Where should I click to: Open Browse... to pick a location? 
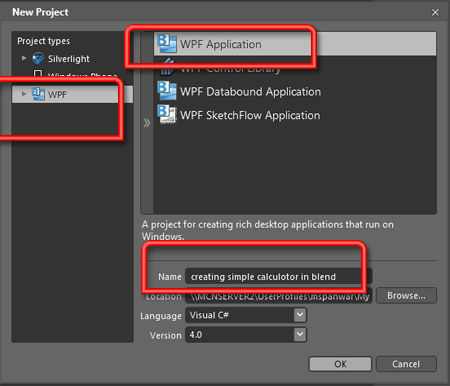pos(406,296)
